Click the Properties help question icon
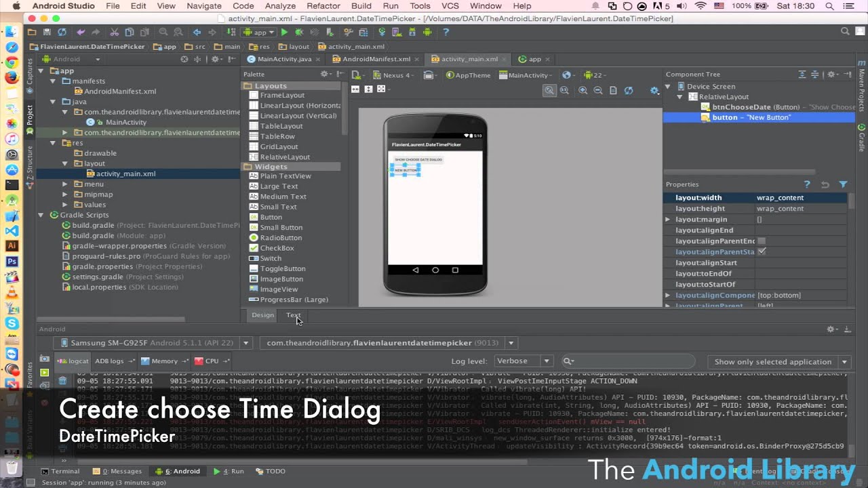This screenshot has width=868, height=488. click(x=807, y=184)
